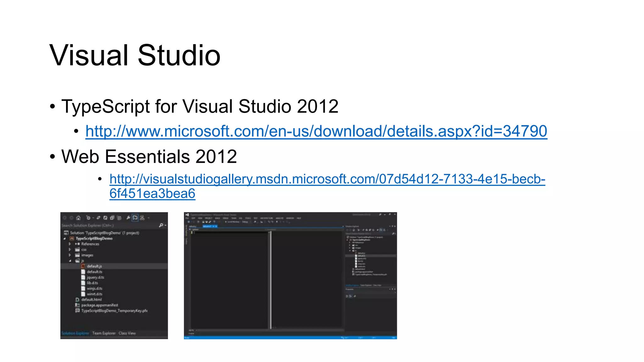Image resolution: width=644 pixels, height=362 pixels.
Task: Open the Pending Changes Filter dropdown arrow
Action: tap(93, 218)
